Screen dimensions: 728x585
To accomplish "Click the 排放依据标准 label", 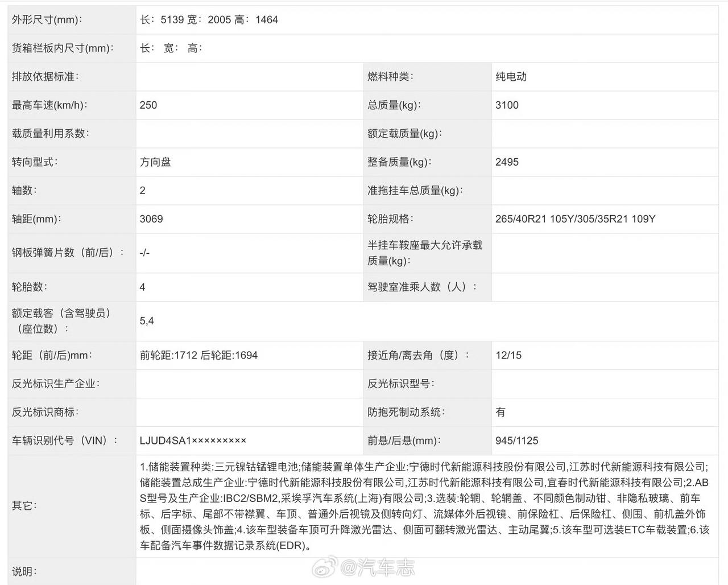I will coord(45,77).
